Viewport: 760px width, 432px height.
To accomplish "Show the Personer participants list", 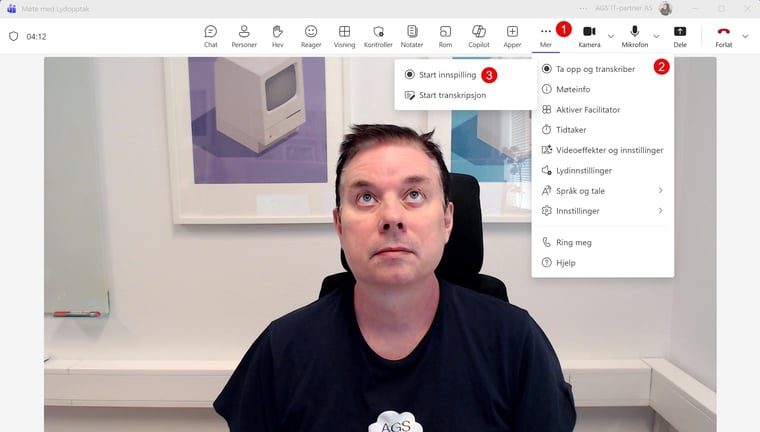I will click(x=243, y=36).
